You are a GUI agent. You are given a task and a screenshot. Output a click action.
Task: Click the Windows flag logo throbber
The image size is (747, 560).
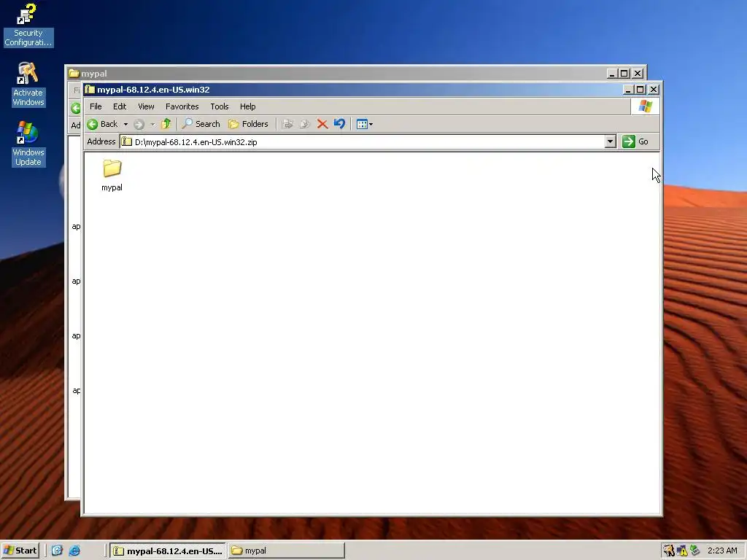click(x=645, y=106)
